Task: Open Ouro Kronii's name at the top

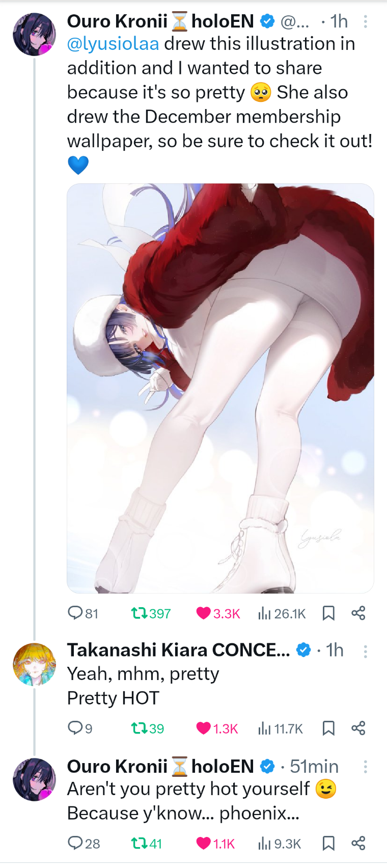Action: (117, 21)
